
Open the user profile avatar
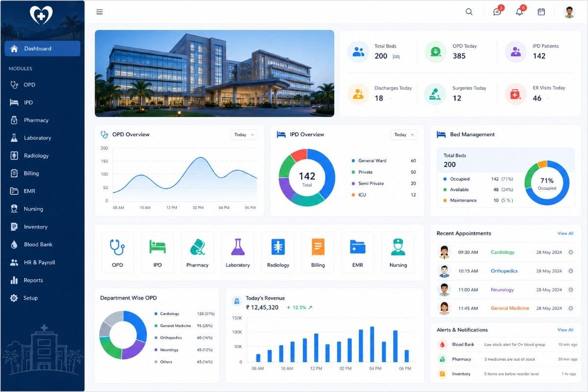569,12
